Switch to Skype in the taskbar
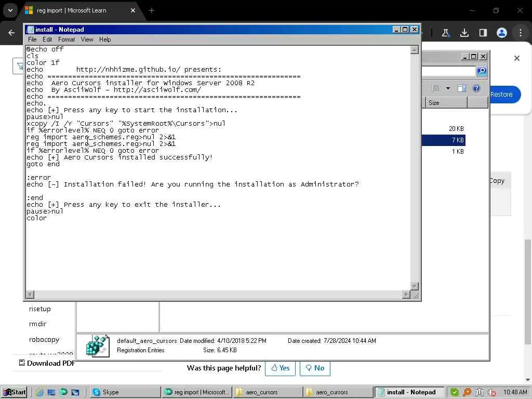Viewport: 532px width, 399px height. (x=125, y=393)
